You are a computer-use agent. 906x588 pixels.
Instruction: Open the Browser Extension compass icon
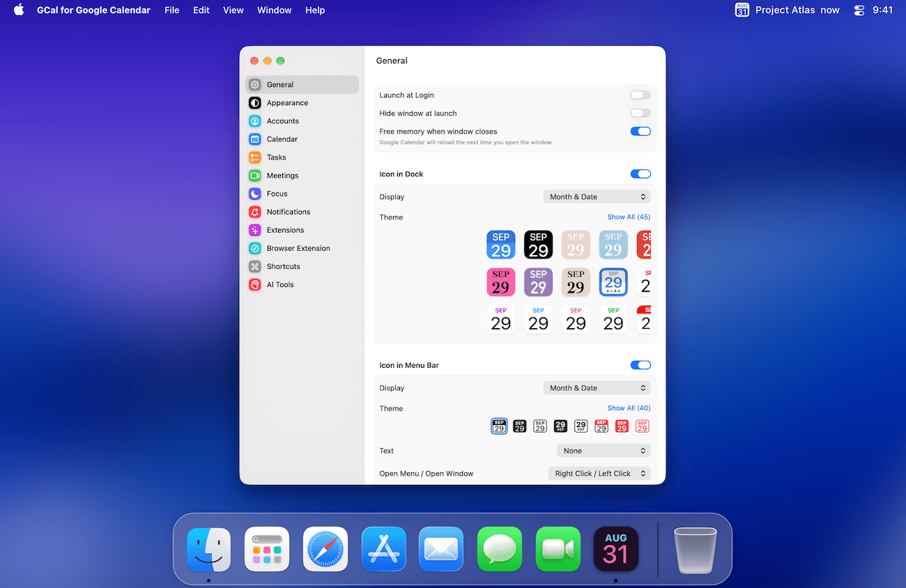(255, 248)
